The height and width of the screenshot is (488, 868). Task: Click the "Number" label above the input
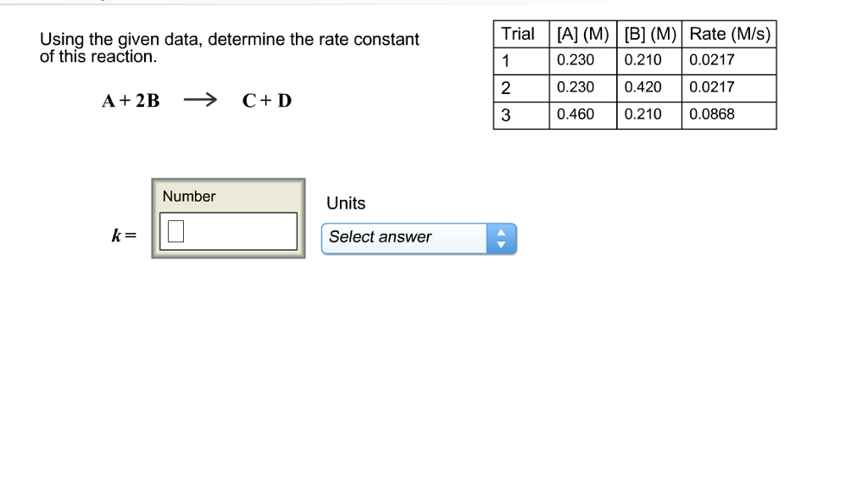tap(189, 197)
